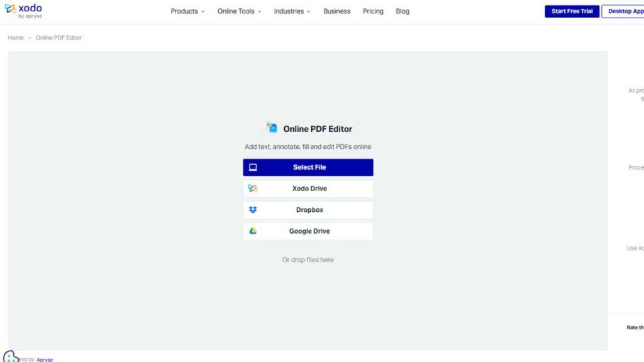Viewport: 644px width, 362px height.
Task: Open the Apryse link at bottom
Action: (45, 359)
